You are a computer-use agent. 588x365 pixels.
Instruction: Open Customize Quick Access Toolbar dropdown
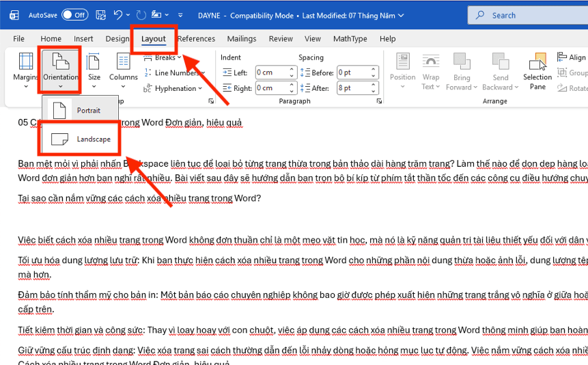[x=180, y=16]
